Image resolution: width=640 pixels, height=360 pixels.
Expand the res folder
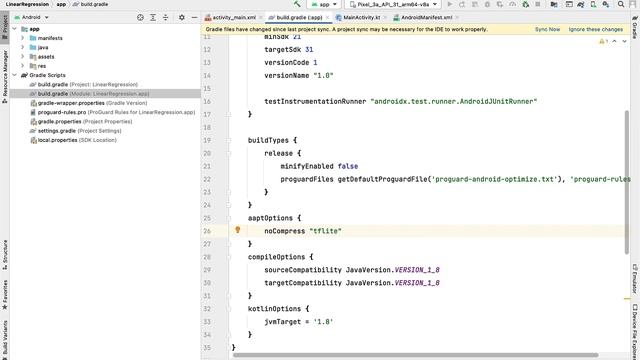coord(23,66)
